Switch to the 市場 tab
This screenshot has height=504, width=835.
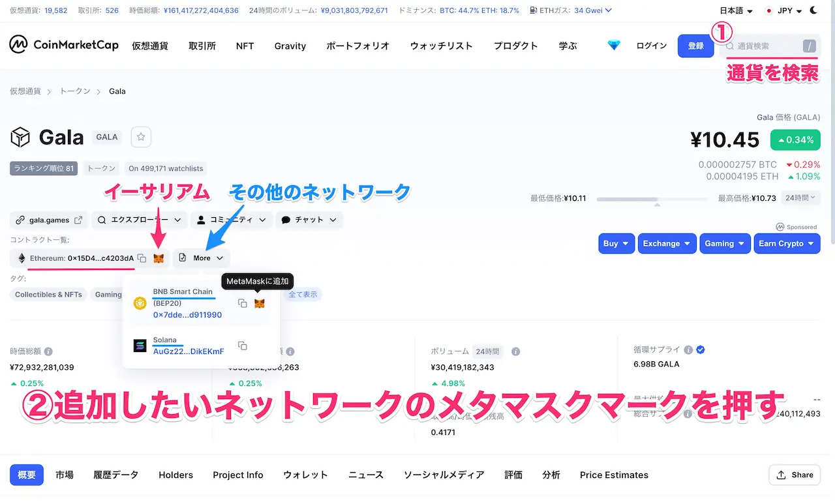[65, 475]
